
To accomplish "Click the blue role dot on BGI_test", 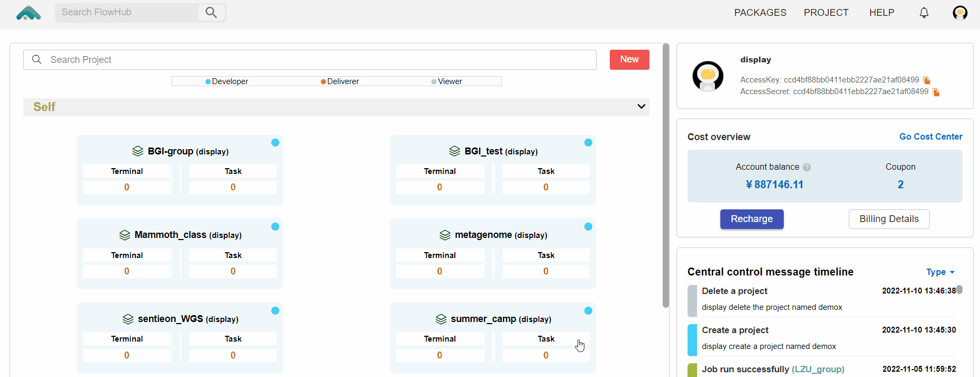I will tap(588, 142).
